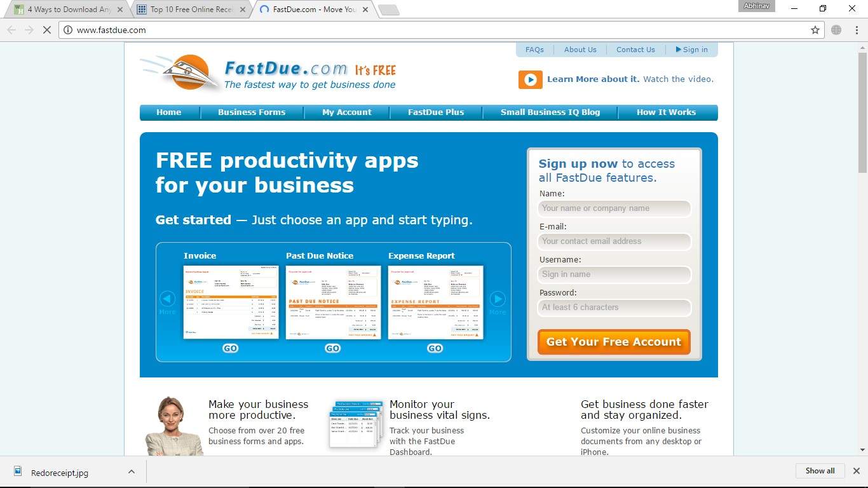The height and width of the screenshot is (488, 868).
Task: Click the GO button under Past Due Notice
Action: point(332,348)
